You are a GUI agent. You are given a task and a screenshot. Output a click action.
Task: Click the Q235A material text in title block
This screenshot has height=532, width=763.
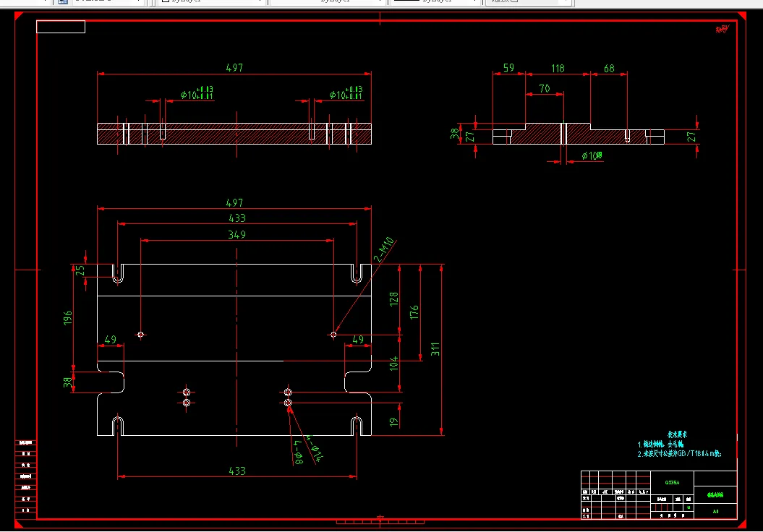[x=672, y=482]
